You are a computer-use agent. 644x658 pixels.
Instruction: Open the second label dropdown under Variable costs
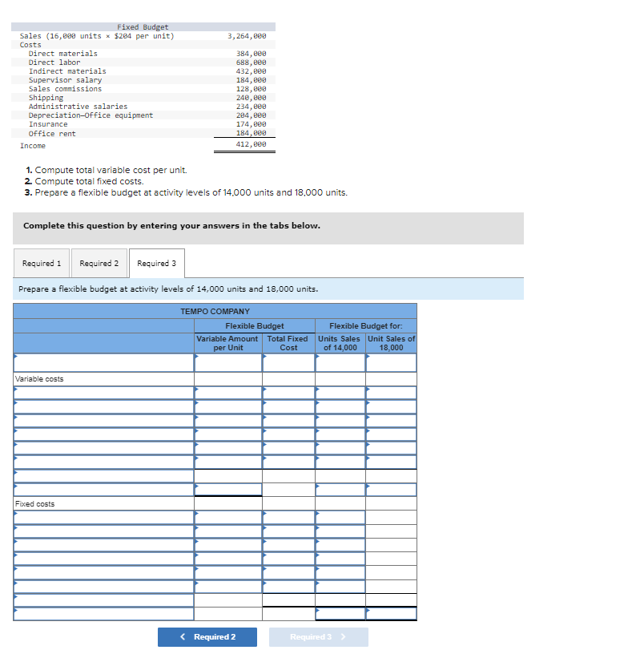[103, 406]
